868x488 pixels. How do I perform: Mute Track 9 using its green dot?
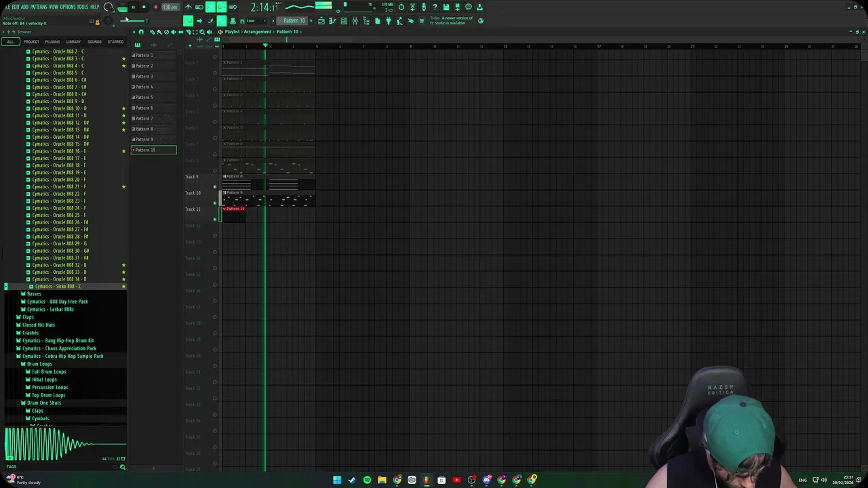coord(215,186)
